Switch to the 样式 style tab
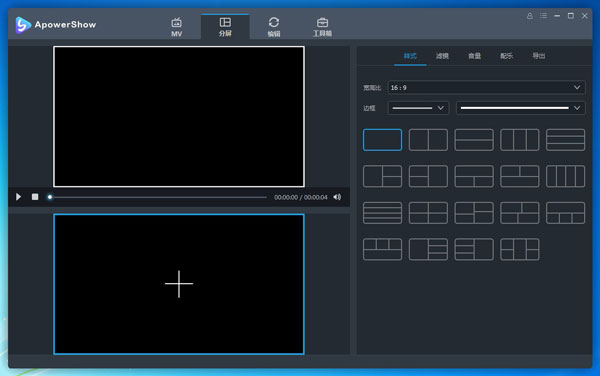 point(410,56)
